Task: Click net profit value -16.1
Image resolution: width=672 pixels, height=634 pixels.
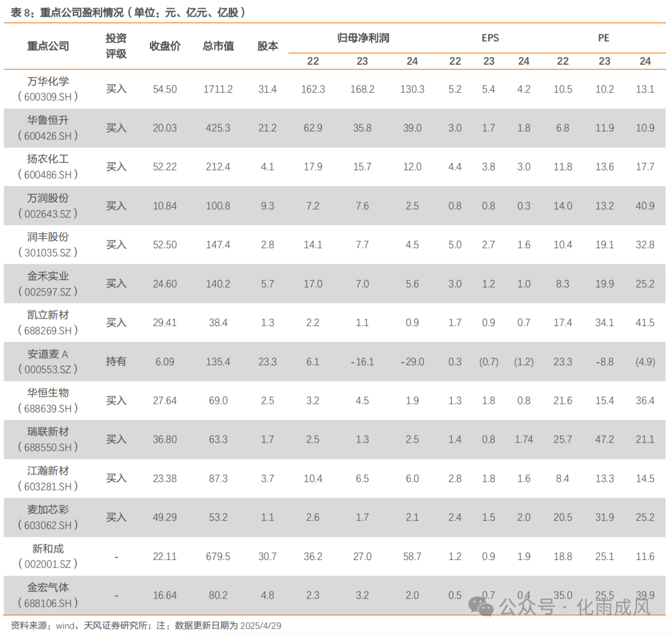Action: coord(362,361)
